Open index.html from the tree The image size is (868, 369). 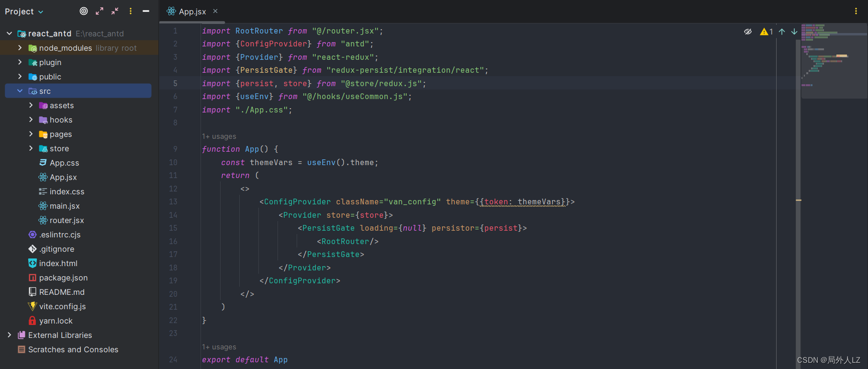click(x=58, y=263)
